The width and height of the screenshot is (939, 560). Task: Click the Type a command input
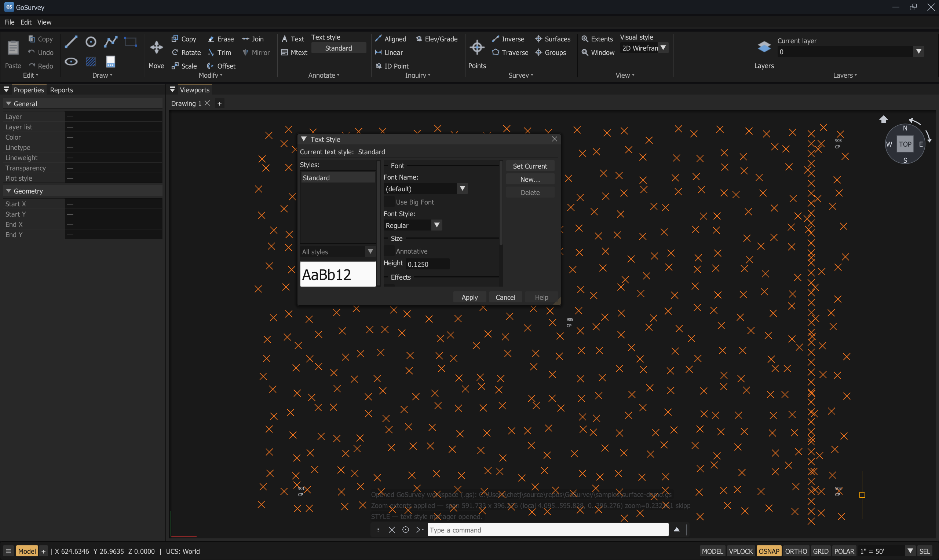(x=548, y=530)
